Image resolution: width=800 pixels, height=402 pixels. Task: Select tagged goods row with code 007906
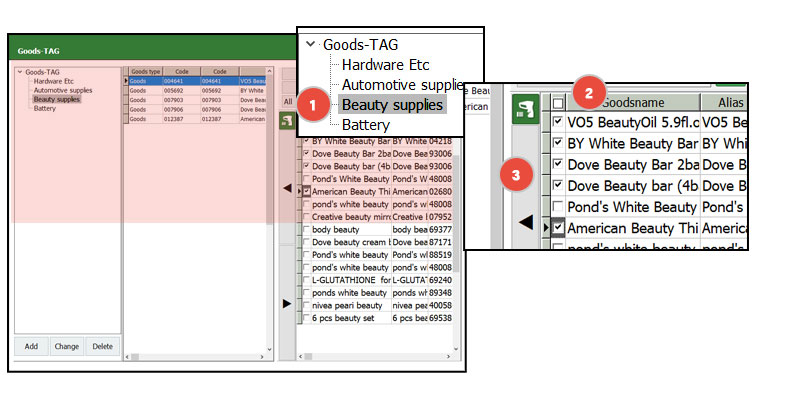click(x=197, y=109)
